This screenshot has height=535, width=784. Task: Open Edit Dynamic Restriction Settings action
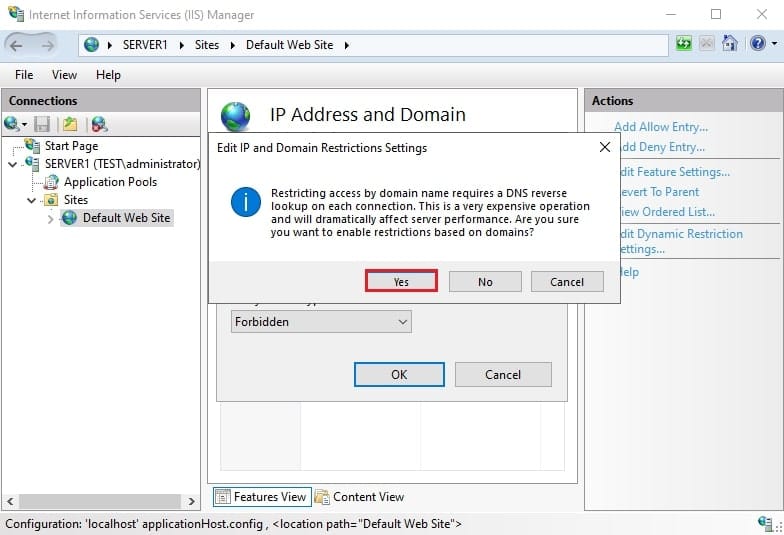[682, 241]
